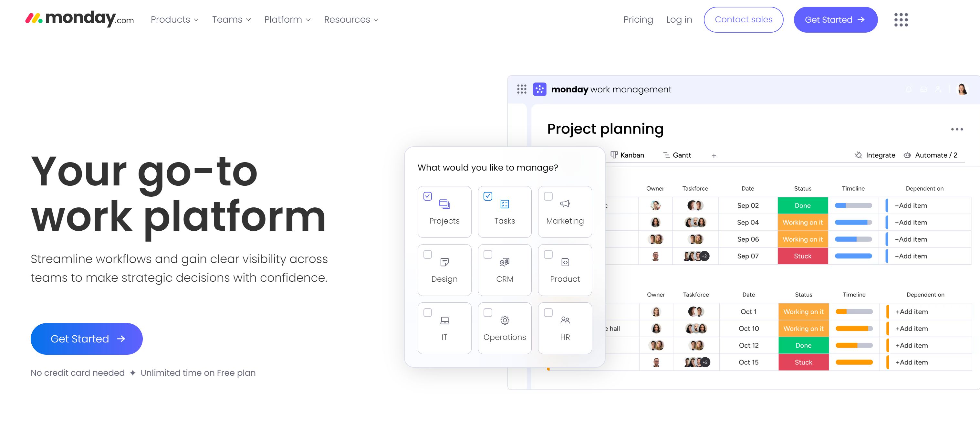Toggle the Projects checkbox selection
This screenshot has width=980, height=430.
428,196
